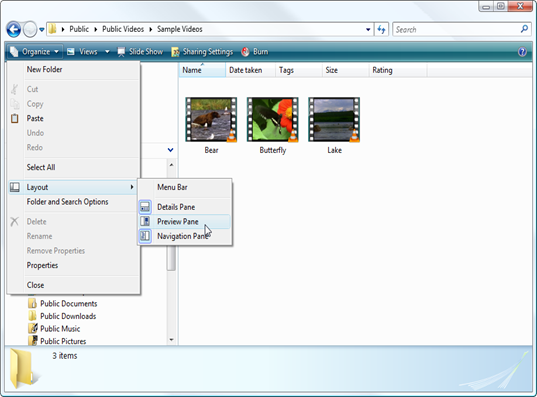Click the Public Documents folder icon
The height and width of the screenshot is (397, 537).
(33, 303)
